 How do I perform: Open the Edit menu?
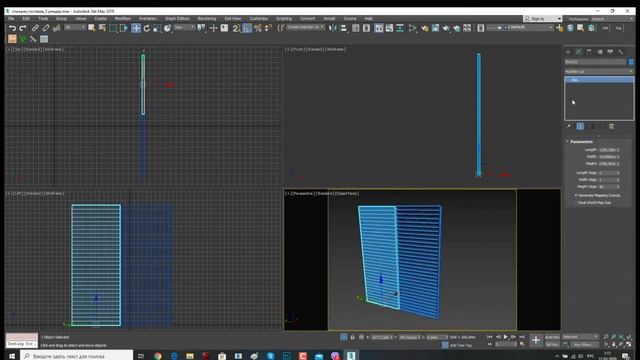coord(26,19)
